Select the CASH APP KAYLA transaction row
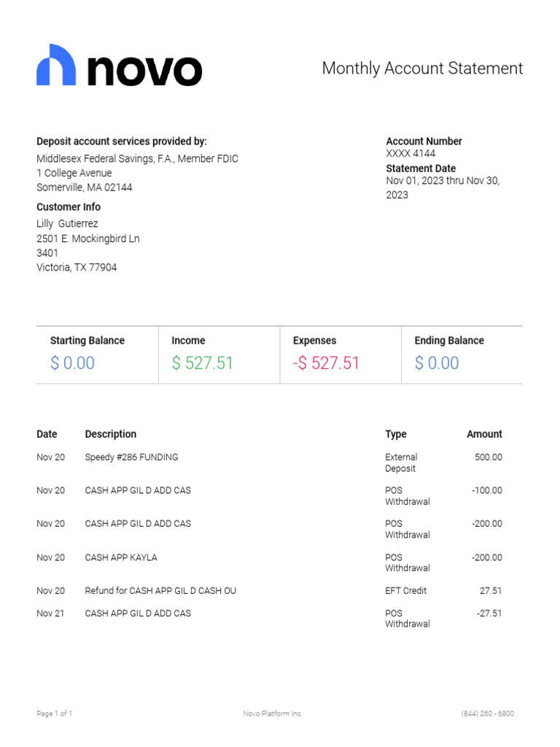Viewport: 560px width, 747px height. 269,562
